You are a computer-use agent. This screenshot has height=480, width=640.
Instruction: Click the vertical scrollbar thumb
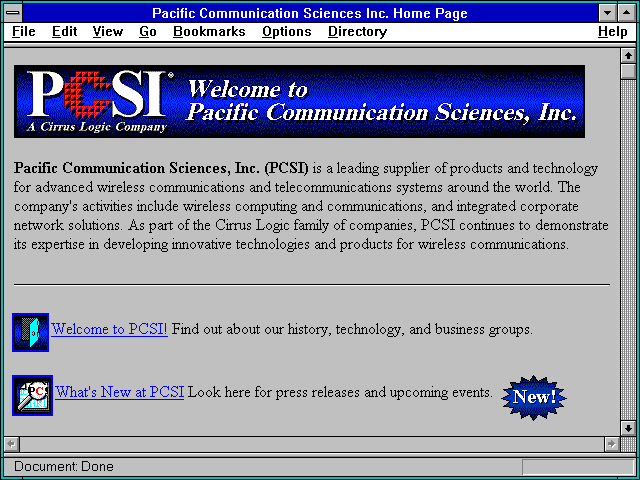coord(628,71)
